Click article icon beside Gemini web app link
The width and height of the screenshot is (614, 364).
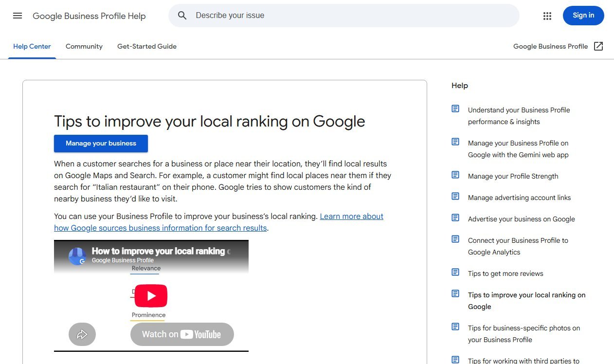coord(455,142)
